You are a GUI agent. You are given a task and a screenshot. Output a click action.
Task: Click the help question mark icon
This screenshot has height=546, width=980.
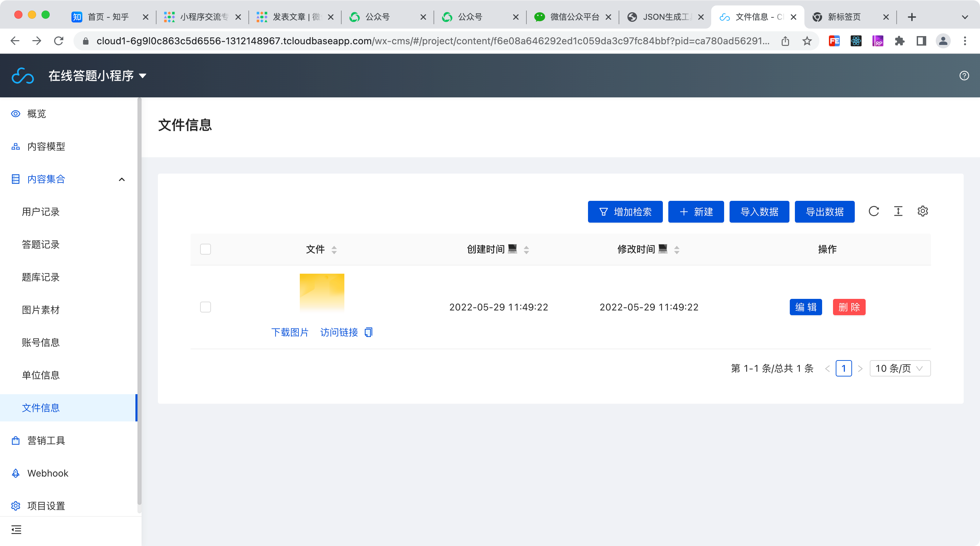tap(964, 75)
